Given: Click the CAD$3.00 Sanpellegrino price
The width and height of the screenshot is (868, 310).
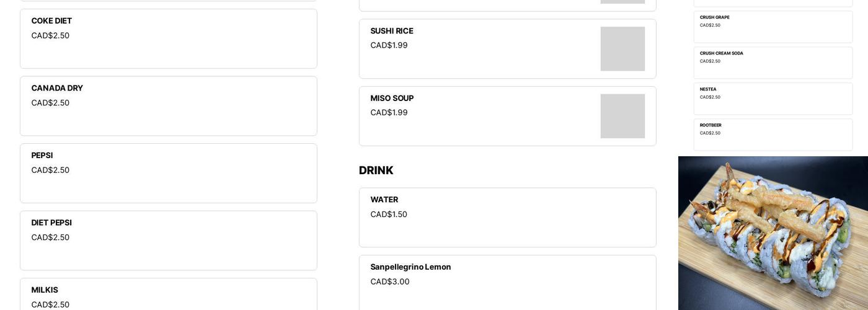Looking at the screenshot, I should [x=390, y=281].
